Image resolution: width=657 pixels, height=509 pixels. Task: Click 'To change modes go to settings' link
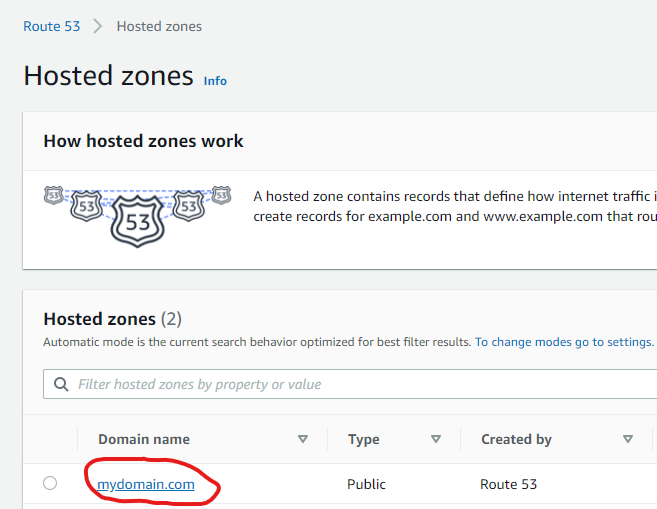[x=564, y=342]
